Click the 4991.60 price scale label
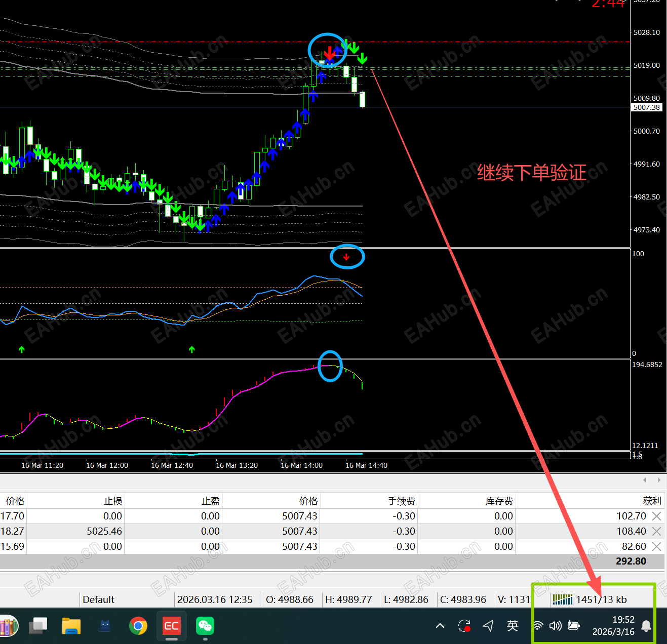Viewport: 667px width, 644px height. pyautogui.click(x=647, y=164)
